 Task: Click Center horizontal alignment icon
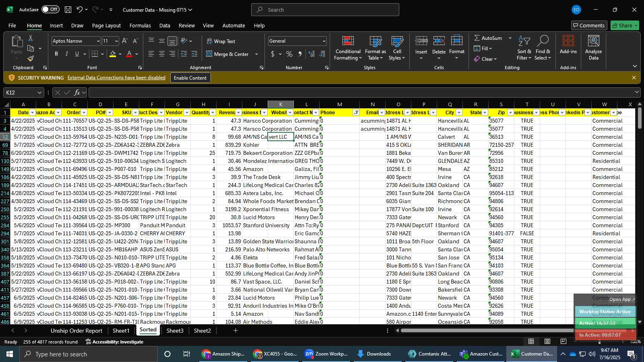[x=162, y=54]
